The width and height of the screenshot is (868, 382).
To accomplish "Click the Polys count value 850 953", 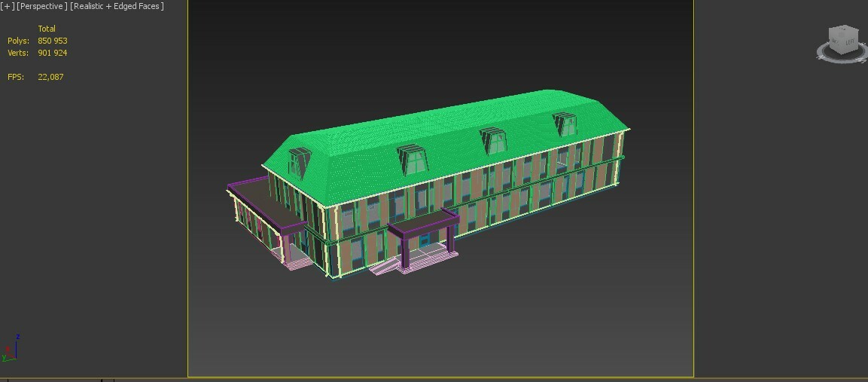I will click(53, 41).
